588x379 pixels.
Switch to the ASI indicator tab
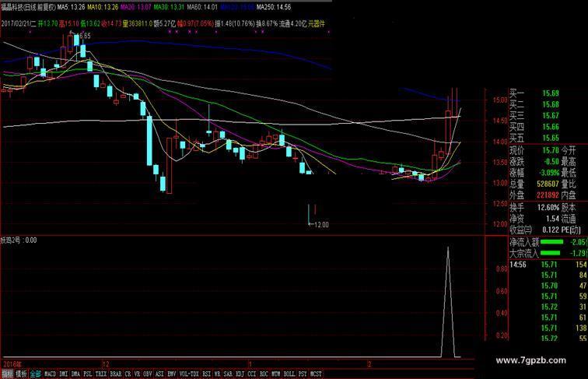[x=159, y=374]
